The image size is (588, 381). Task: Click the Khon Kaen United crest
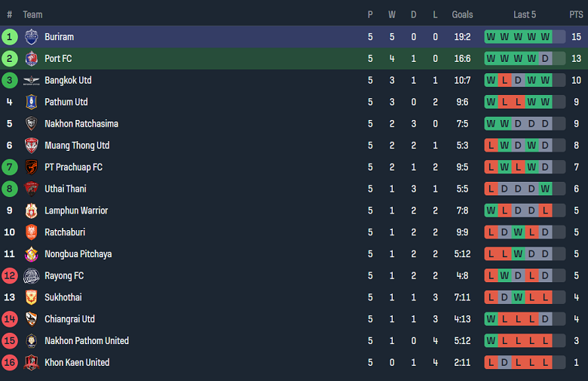tap(31, 363)
